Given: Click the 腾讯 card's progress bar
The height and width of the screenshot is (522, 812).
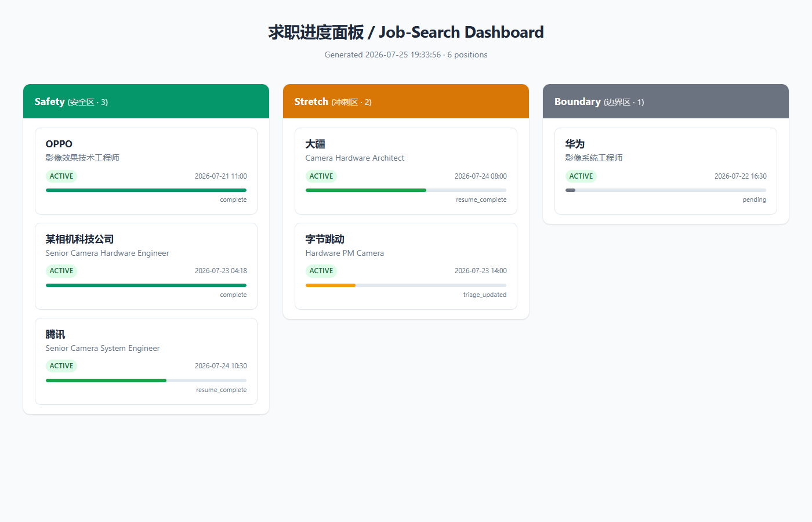Looking at the screenshot, I should click(x=146, y=380).
